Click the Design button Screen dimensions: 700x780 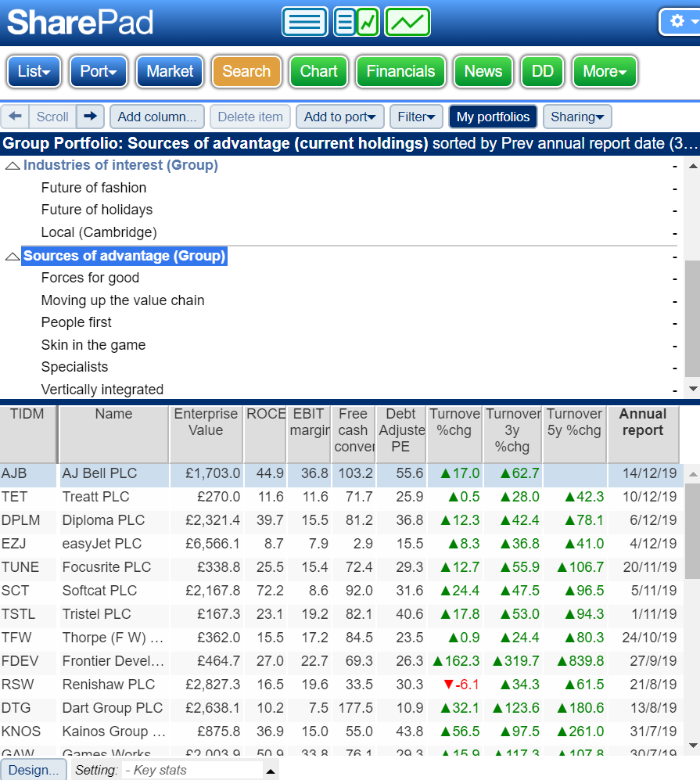click(34, 770)
